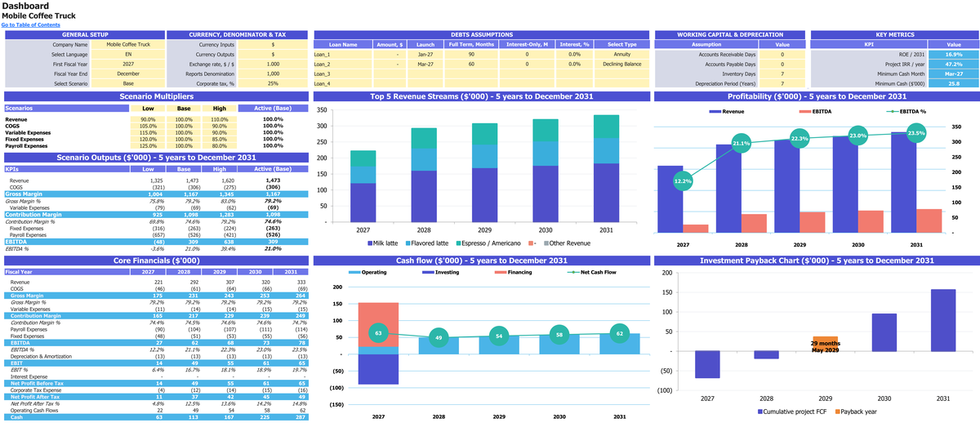The image size is (980, 423).
Task: Edit Loan_1 full term 90 months
Action: [471, 54]
